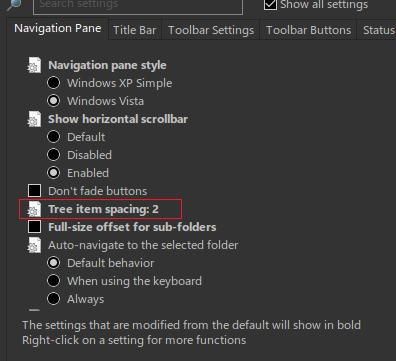Image resolution: width=396 pixels, height=361 pixels.
Task: Click the Search settings input field
Action: coord(138,5)
